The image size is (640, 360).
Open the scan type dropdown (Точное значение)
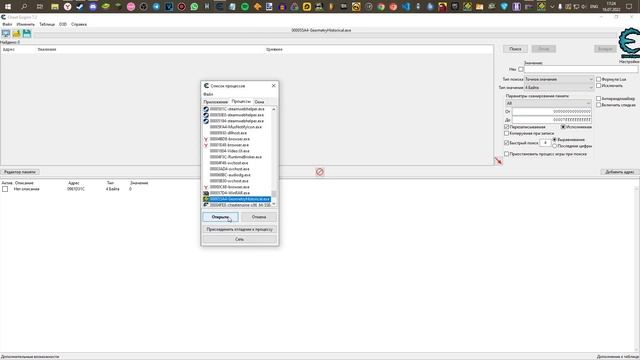coord(558,79)
